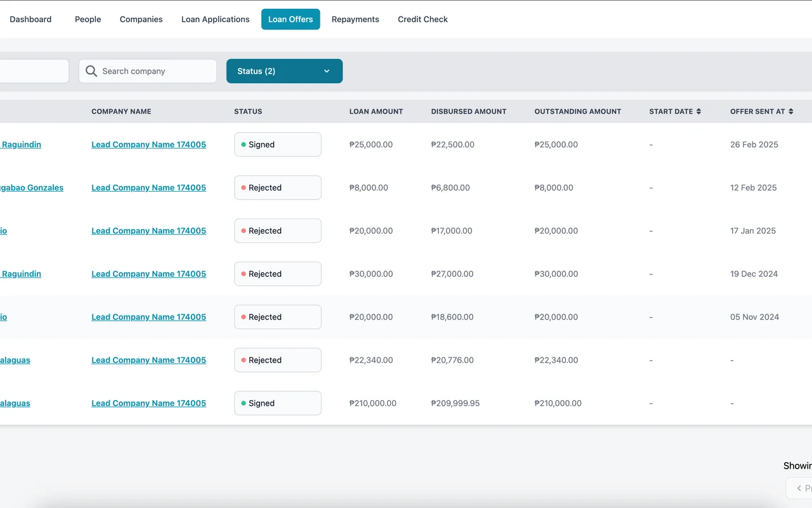Open status dropdown for ₱25,000.00 Signed offer
This screenshot has width=812, height=508.
(278, 144)
